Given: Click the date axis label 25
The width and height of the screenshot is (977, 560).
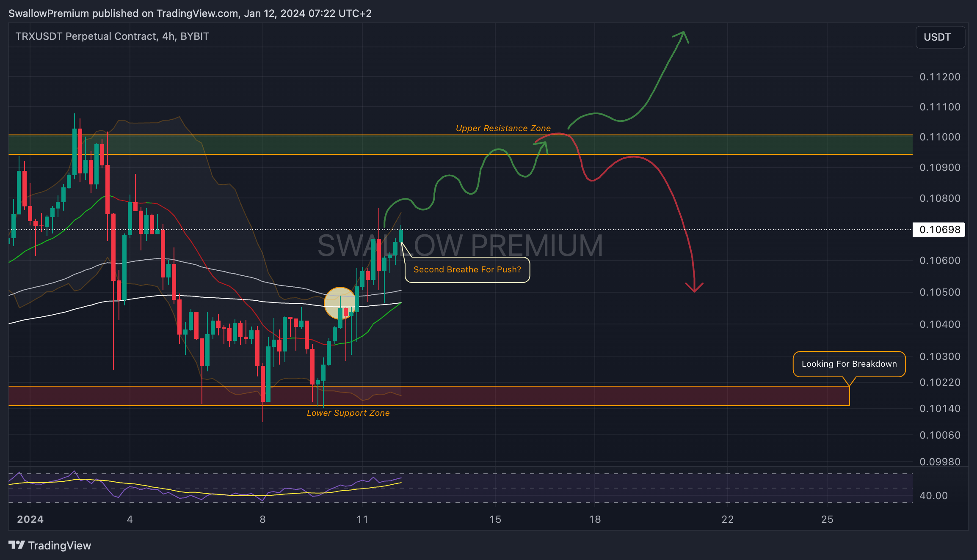Looking at the screenshot, I should (x=827, y=519).
